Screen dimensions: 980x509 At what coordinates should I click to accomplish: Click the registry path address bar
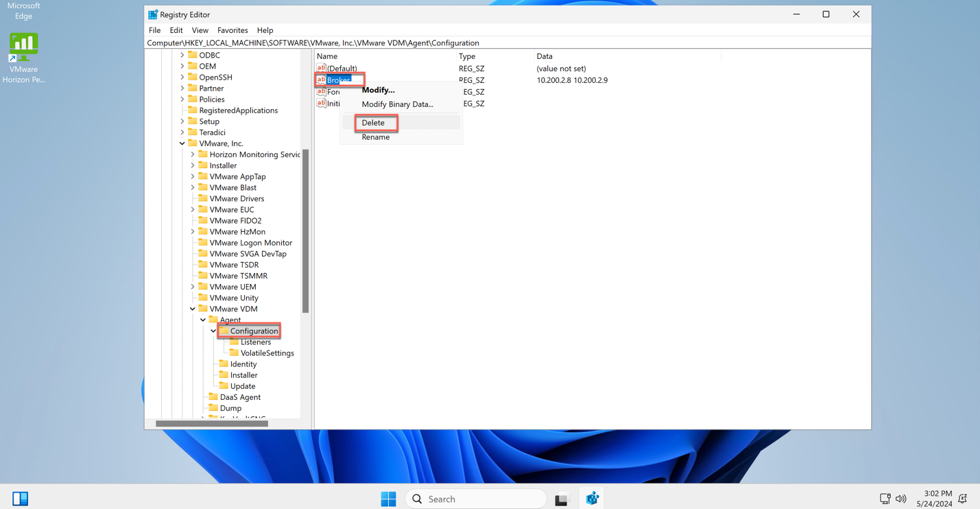(x=507, y=43)
